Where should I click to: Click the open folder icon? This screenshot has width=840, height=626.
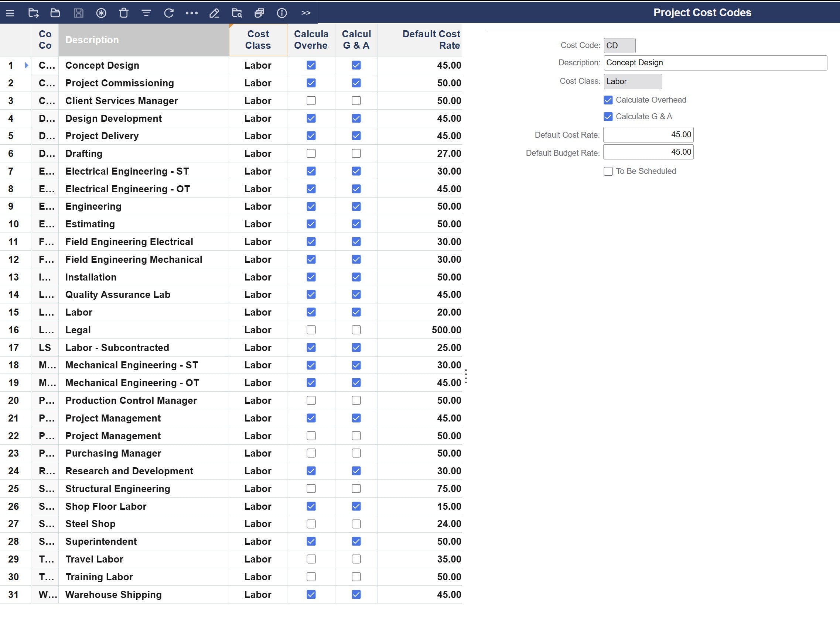point(55,13)
